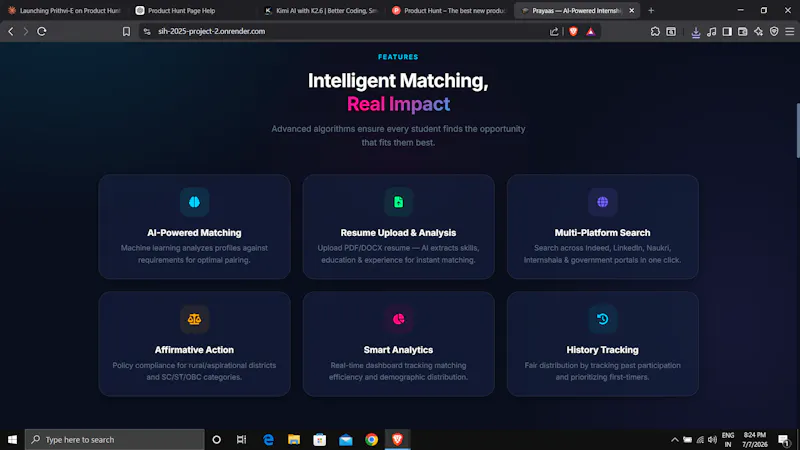
Task: Open Cortana circle icon on taskbar
Action: point(216,439)
